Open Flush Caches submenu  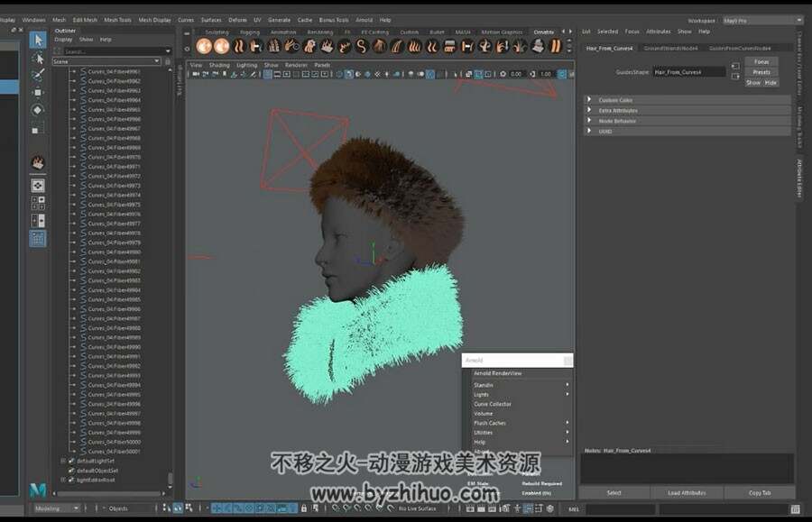[x=521, y=423]
